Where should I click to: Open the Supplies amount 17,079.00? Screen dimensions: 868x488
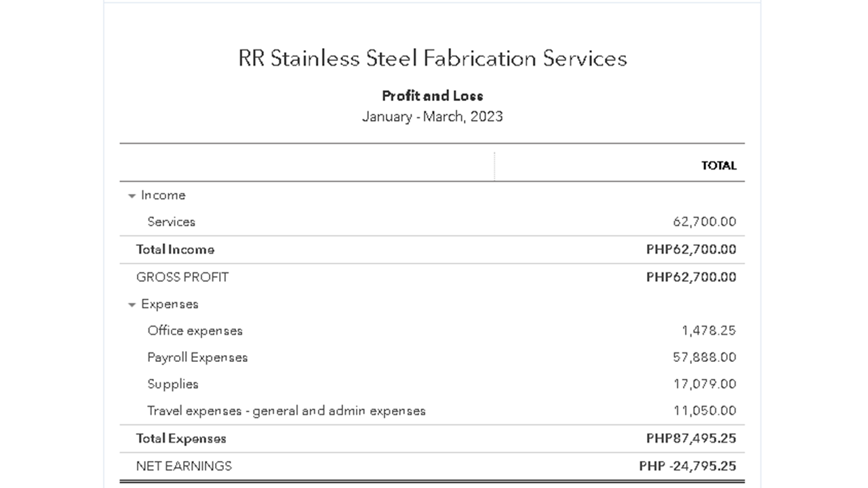(x=704, y=384)
